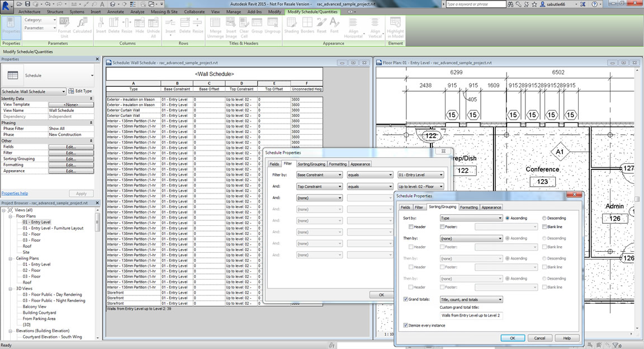This screenshot has height=349, width=644.
Task: Uncheck the Grand totals checkbox
Action: tap(405, 300)
